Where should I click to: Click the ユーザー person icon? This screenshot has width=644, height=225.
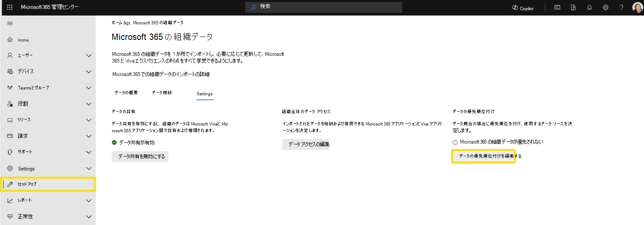(10, 55)
